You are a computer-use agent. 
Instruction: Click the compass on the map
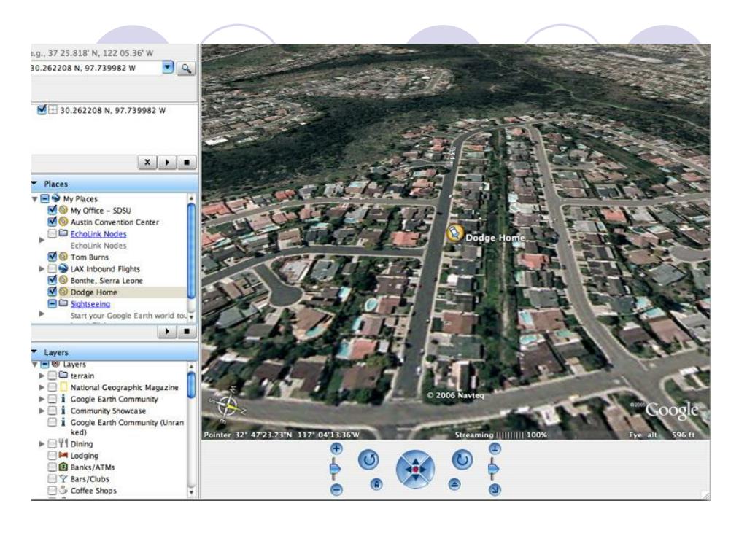(x=228, y=405)
